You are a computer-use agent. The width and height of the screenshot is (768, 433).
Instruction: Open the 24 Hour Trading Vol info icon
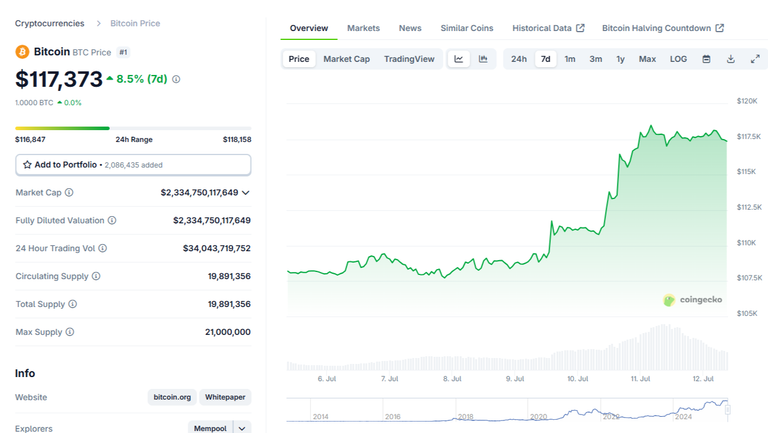pyautogui.click(x=102, y=248)
